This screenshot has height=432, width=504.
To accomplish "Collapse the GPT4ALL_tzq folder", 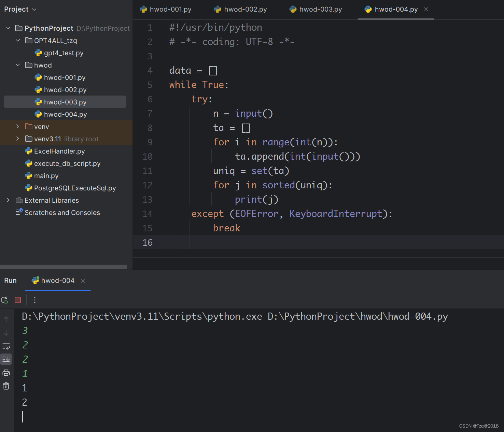I will coord(18,40).
